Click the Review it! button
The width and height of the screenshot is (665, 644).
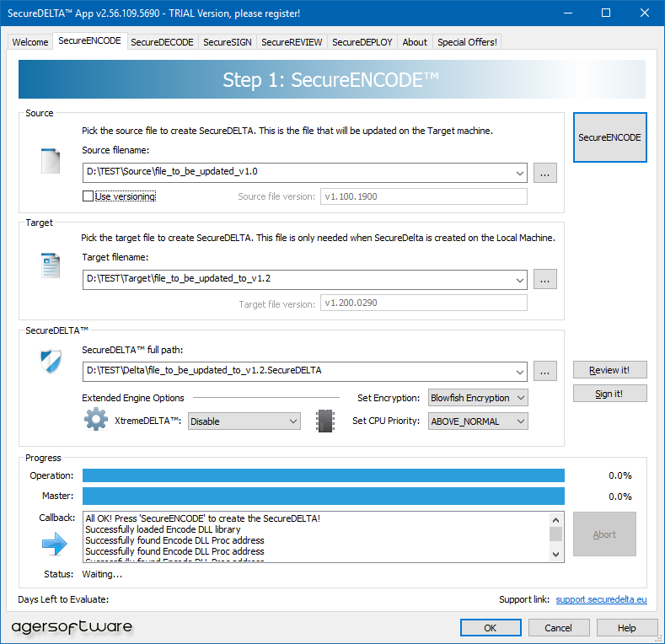(x=610, y=370)
